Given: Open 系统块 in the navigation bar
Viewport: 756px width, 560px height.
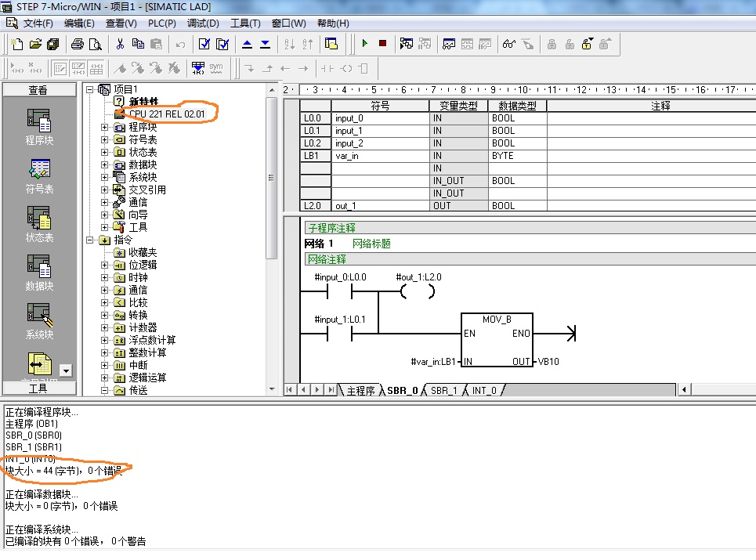Looking at the screenshot, I should coord(39,321).
